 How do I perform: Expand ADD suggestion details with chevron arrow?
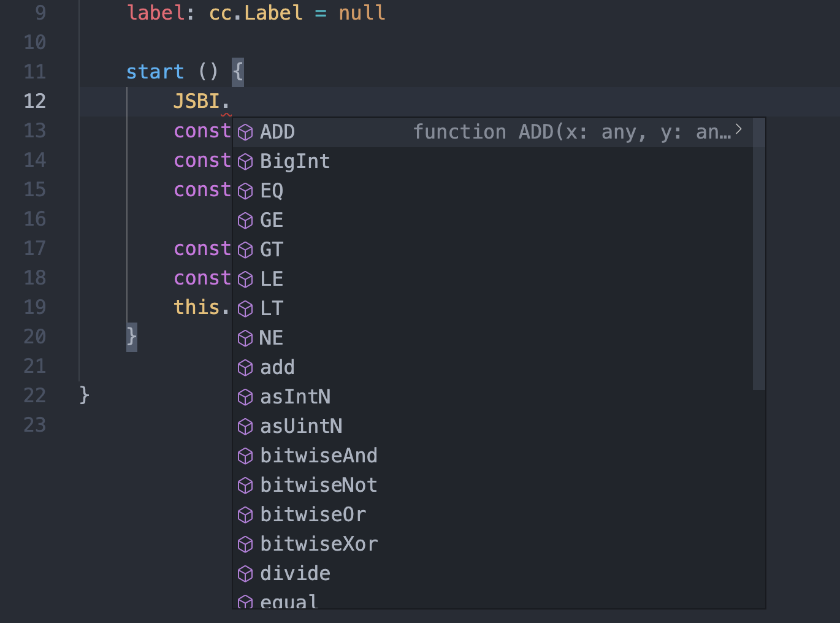tap(739, 129)
